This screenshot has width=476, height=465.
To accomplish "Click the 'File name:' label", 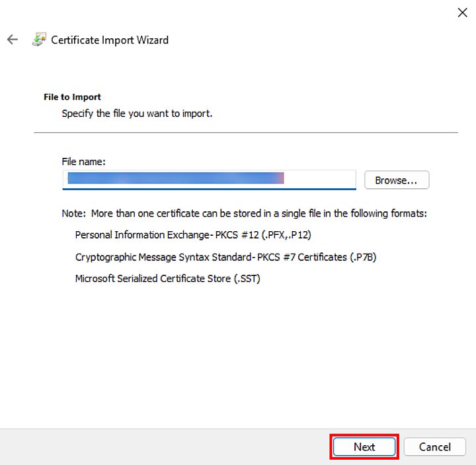I will tap(83, 162).
